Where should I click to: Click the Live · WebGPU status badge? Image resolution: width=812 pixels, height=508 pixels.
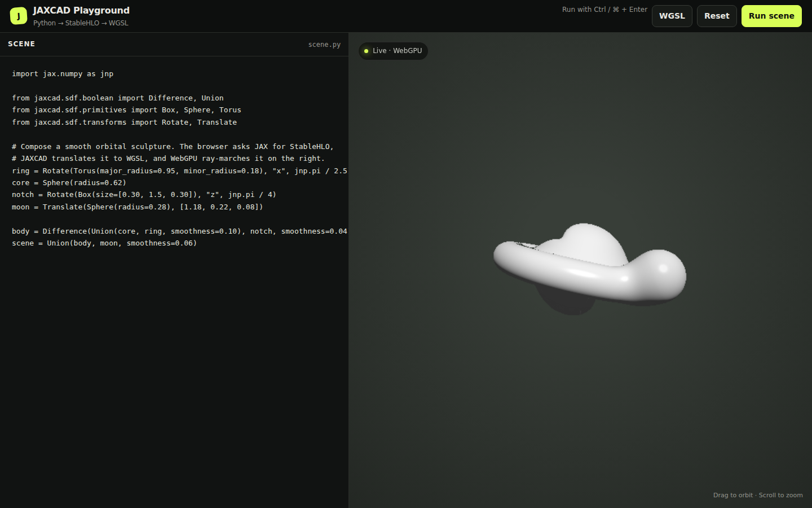394,51
